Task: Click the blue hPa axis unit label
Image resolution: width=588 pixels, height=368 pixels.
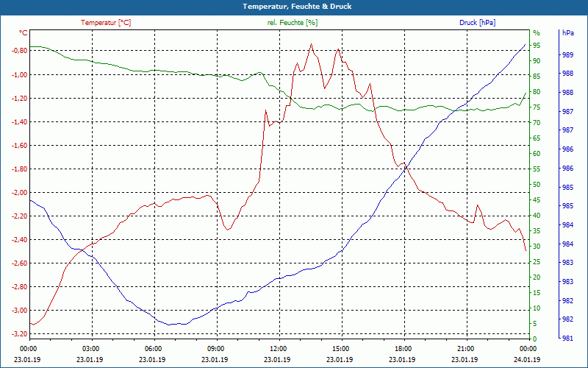Action: coord(567,33)
